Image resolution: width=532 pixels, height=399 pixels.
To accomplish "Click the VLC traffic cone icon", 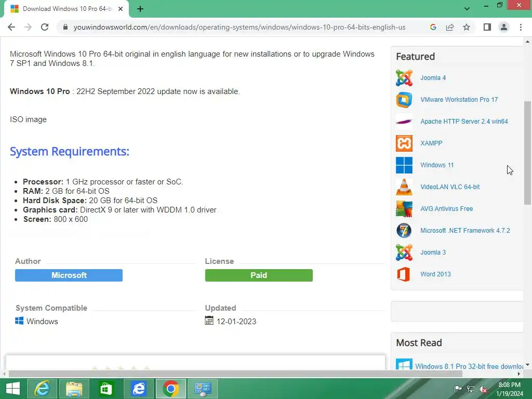I will [404, 187].
